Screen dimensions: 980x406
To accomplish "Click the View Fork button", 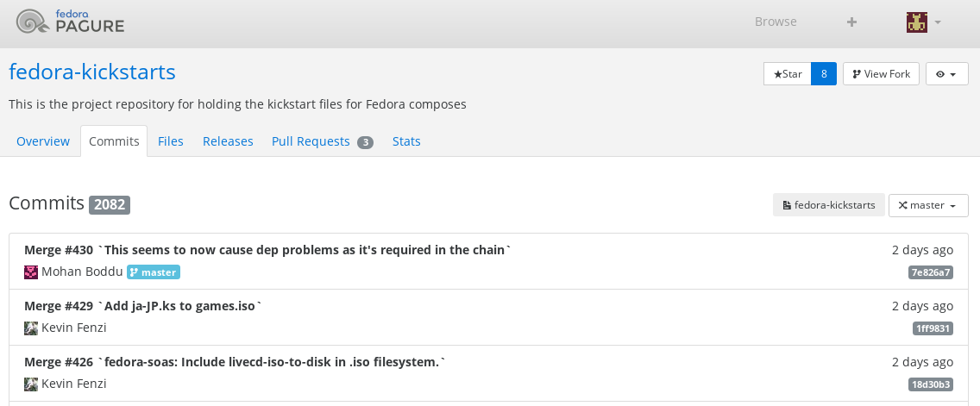I will pyautogui.click(x=881, y=74).
